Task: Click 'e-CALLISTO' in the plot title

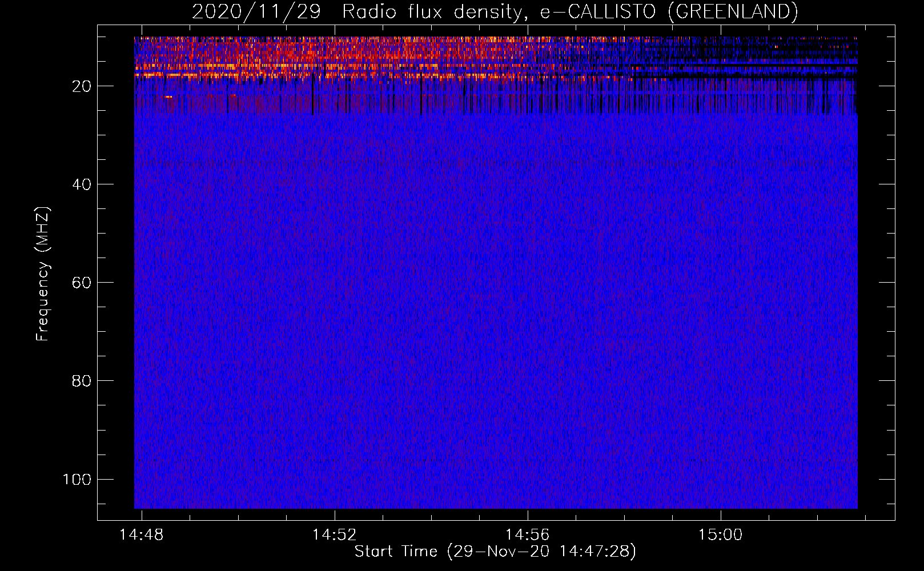Action: tap(598, 12)
